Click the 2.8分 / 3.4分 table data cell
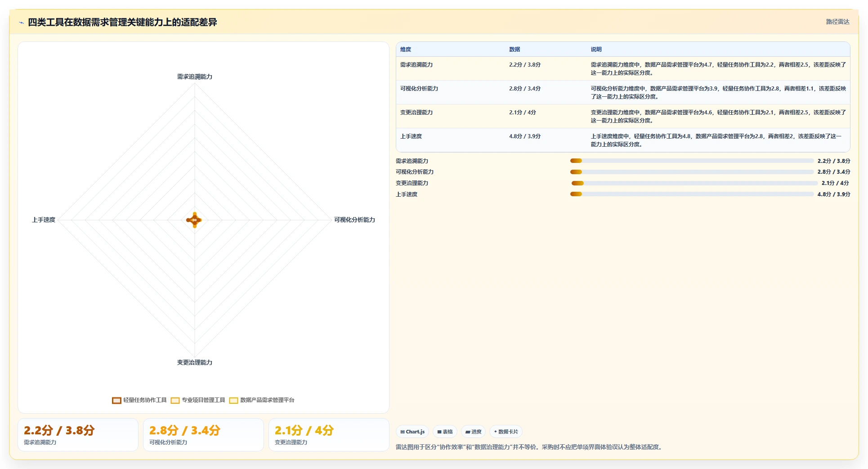This screenshot has height=469, width=868. [x=525, y=89]
